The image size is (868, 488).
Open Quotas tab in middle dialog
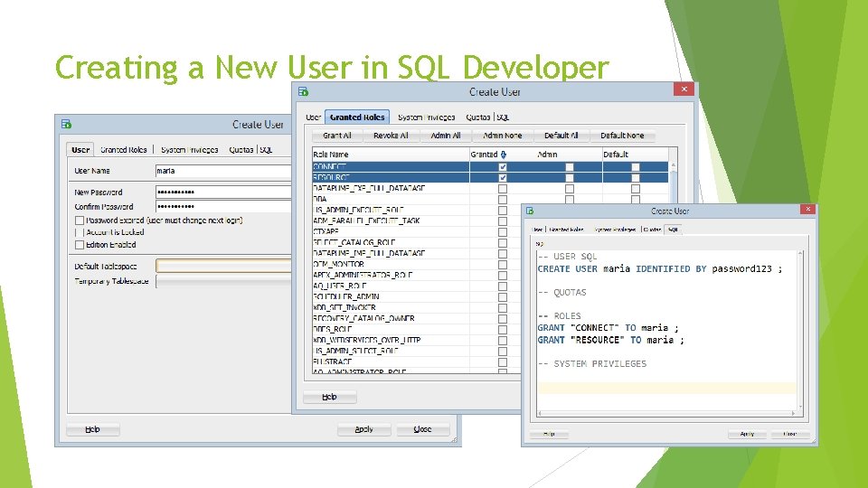coord(477,117)
